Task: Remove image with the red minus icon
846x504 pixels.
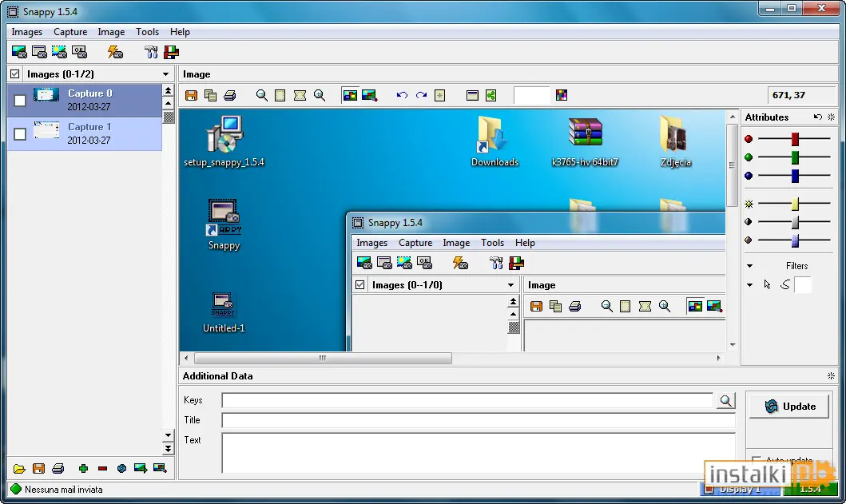Action: coord(102,468)
